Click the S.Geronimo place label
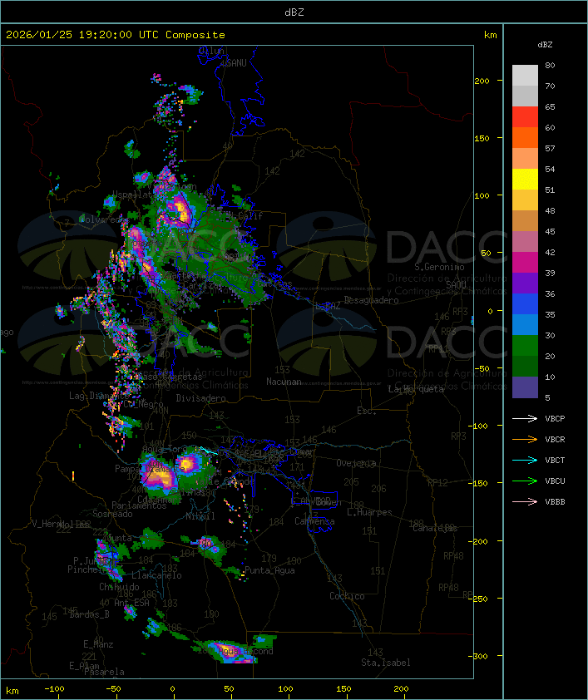The image size is (588, 700). click(439, 267)
